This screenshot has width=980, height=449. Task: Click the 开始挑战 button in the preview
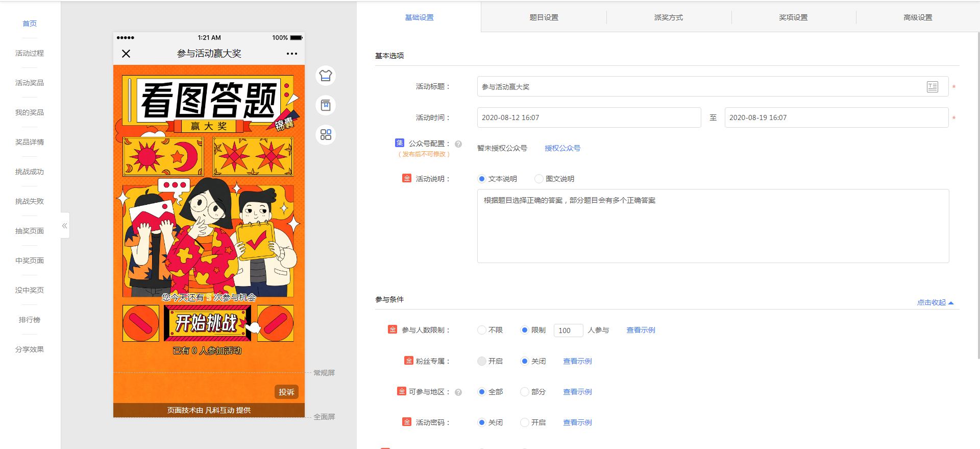pyautogui.click(x=207, y=323)
